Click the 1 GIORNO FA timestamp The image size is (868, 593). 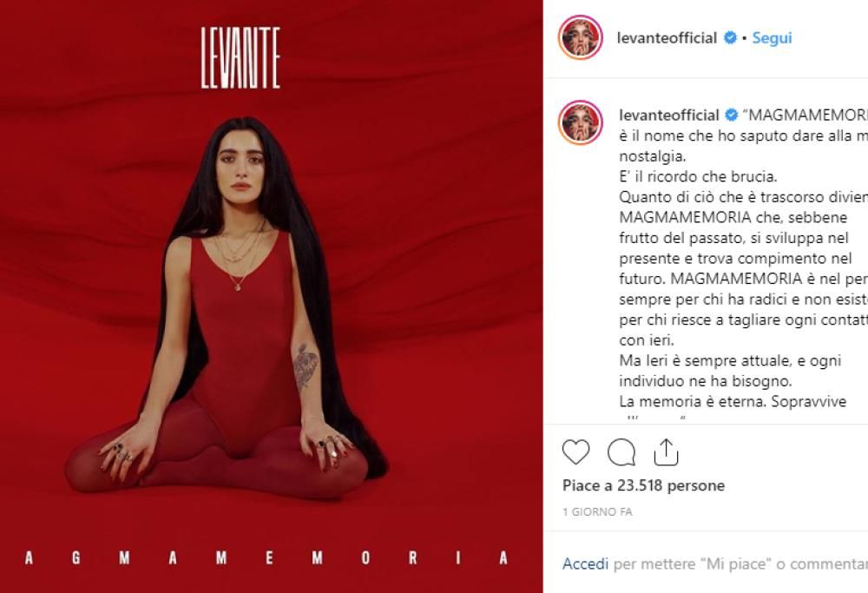pyautogui.click(x=597, y=511)
